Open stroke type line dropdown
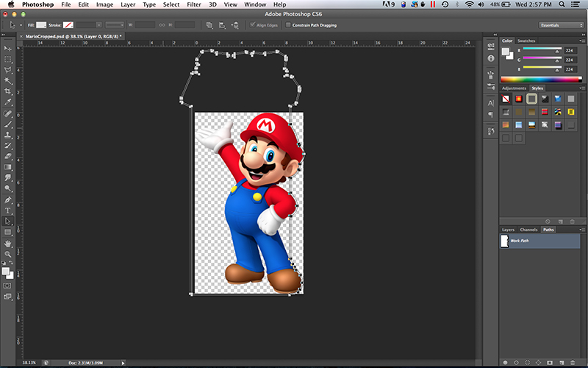The width and height of the screenshot is (588, 368). [115, 25]
